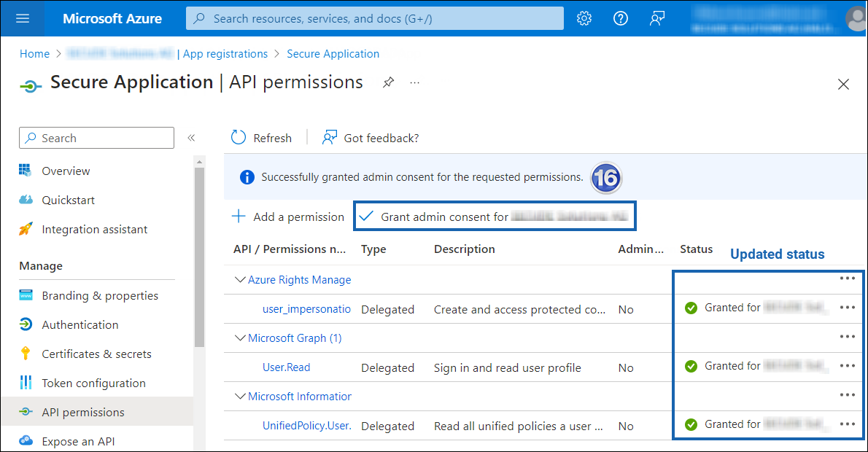The height and width of the screenshot is (452, 868).
Task: Open the ellipsis menu beside the pin icon
Action: point(414,84)
